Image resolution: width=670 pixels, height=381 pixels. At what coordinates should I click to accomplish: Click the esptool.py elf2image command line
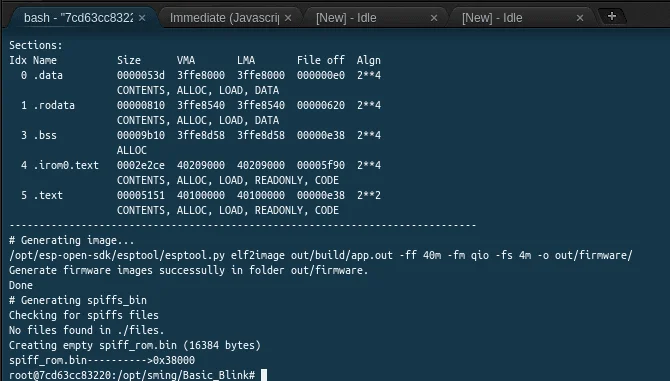(320, 255)
